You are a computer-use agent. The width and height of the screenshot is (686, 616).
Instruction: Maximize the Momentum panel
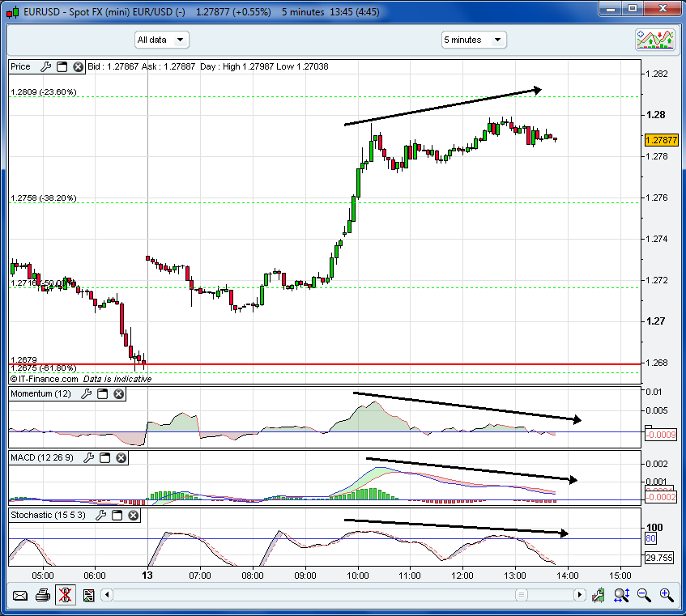point(102,393)
